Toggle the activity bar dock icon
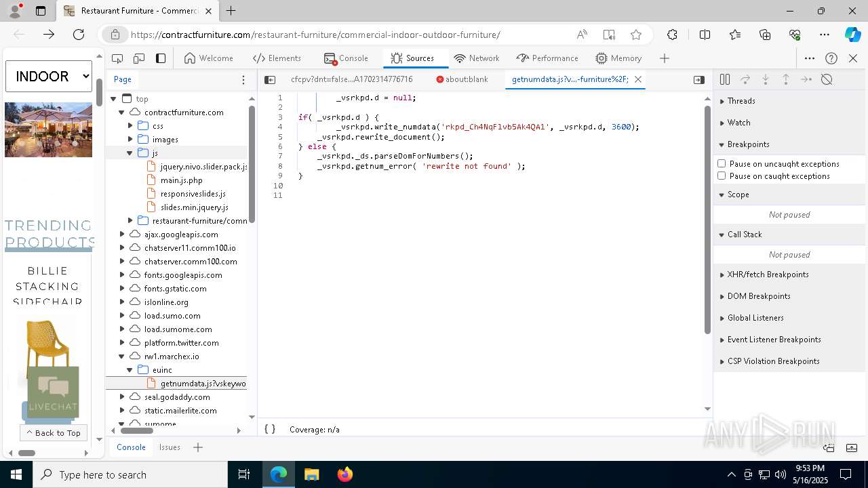Screen dimensions: 868x488 coord(161,58)
